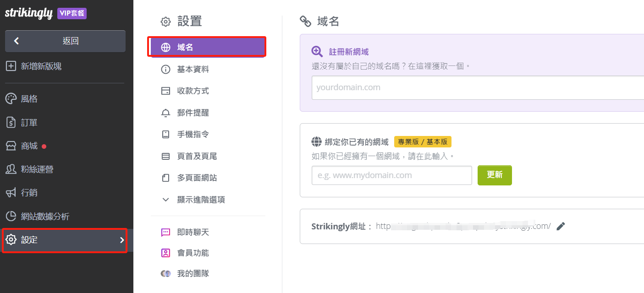Click the avatars icon for 我的團隊
This screenshot has width=644, height=293.
[166, 274]
